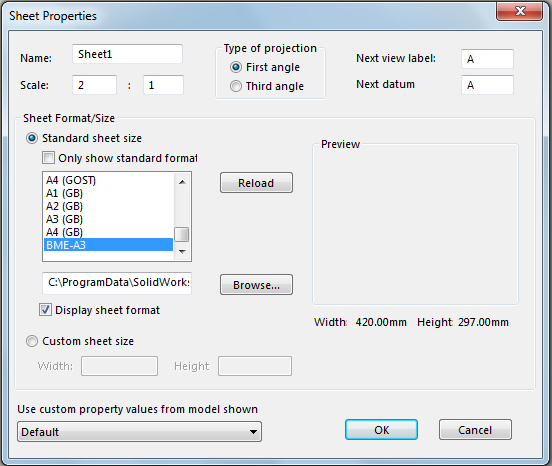552x466 pixels.
Task: Click the Cancel button
Action: (475, 430)
